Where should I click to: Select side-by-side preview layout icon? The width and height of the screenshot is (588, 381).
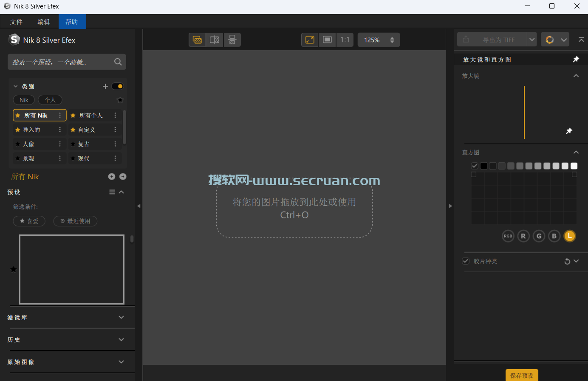click(x=232, y=40)
